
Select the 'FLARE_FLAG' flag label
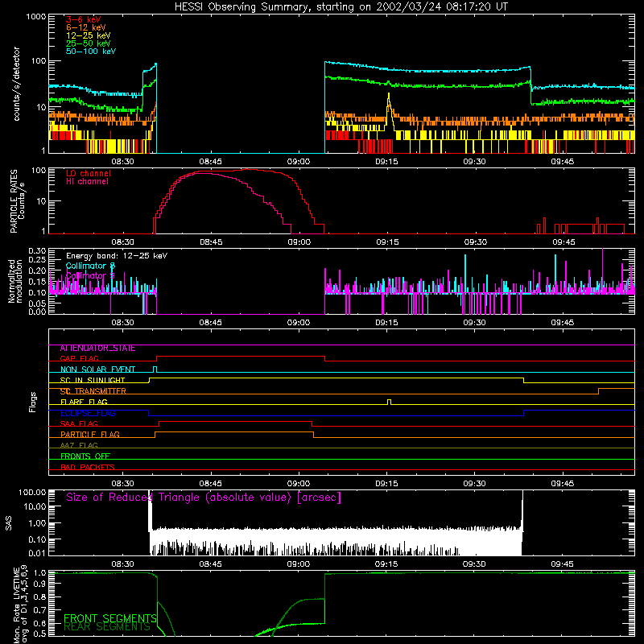coord(84,402)
